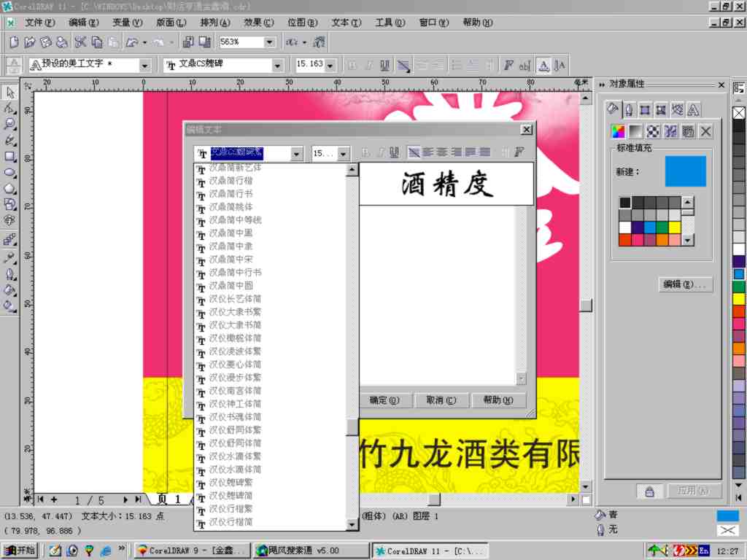747x560 pixels.
Task: Click the 确定 OK button
Action: coord(384,400)
